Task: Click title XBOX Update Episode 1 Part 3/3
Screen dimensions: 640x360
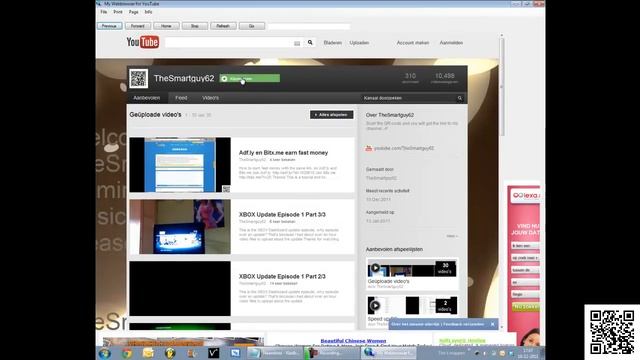Action: 282,214
